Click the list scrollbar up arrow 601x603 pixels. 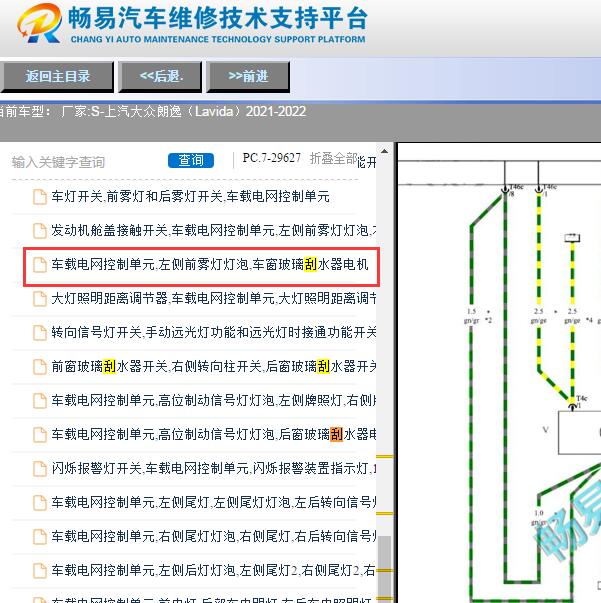pyautogui.click(x=384, y=151)
